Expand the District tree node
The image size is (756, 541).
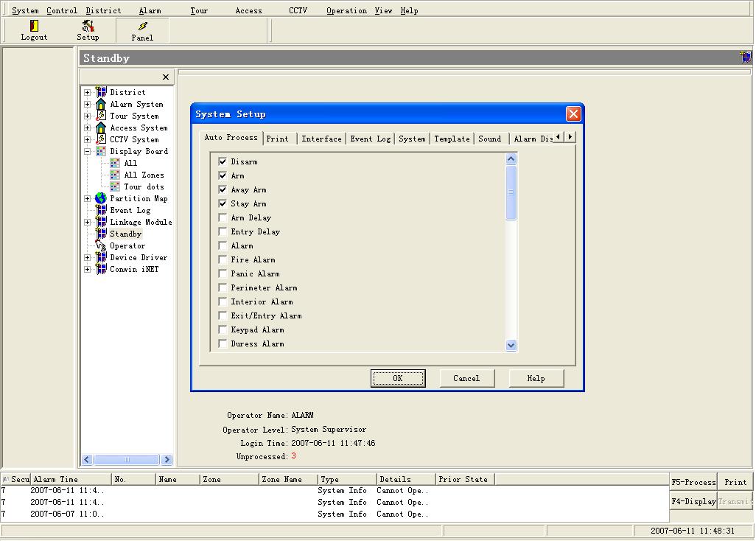pyautogui.click(x=87, y=92)
